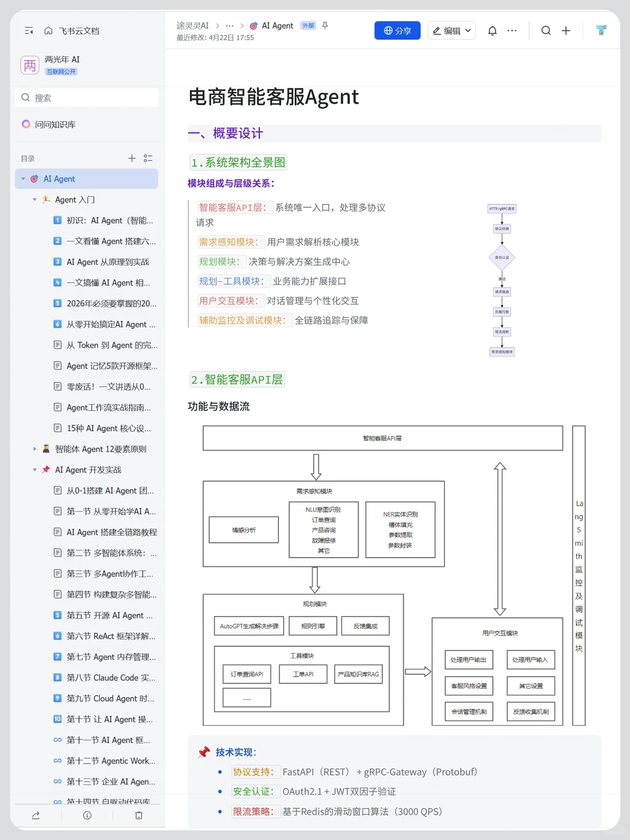Open the 编辑 mode dropdown
The image size is (630, 840).
point(452,31)
